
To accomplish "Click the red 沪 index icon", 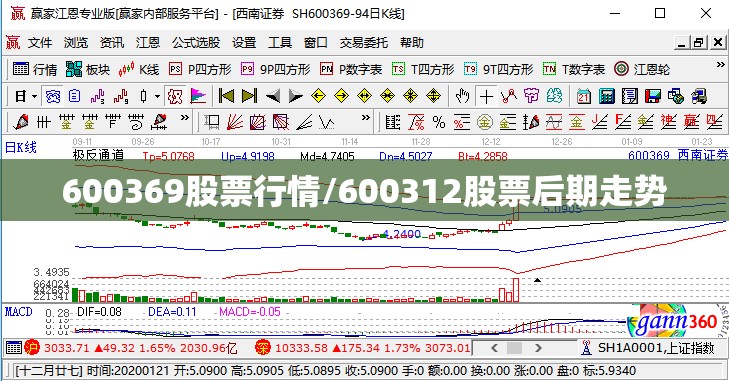I will tap(32, 348).
